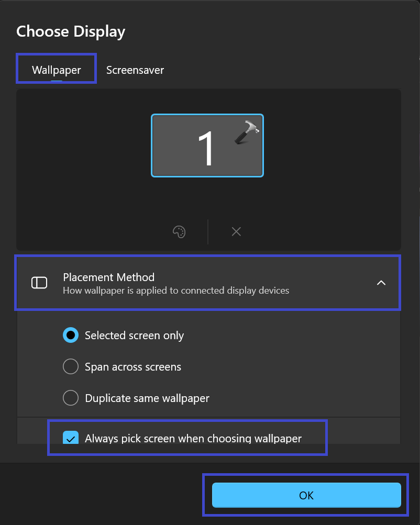
Task: Click the Choose Display dialog title
Action: pyautogui.click(x=71, y=31)
